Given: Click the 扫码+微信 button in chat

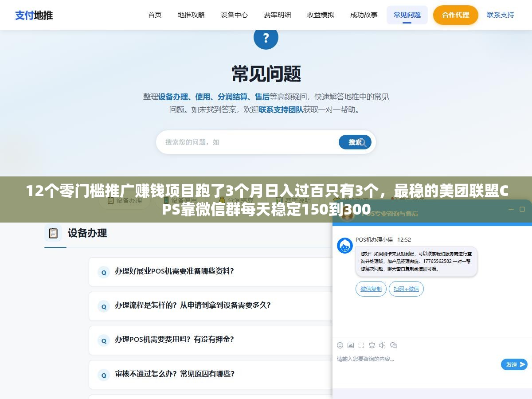Looking at the screenshot, I should [406, 289].
